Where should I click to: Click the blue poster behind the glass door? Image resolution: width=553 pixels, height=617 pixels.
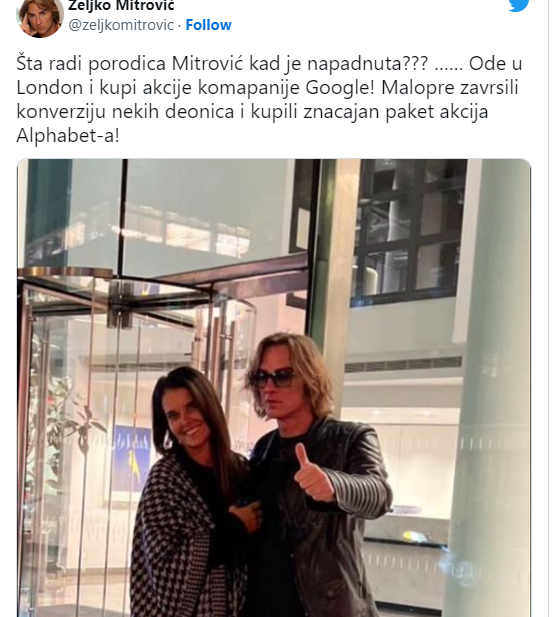point(133,458)
